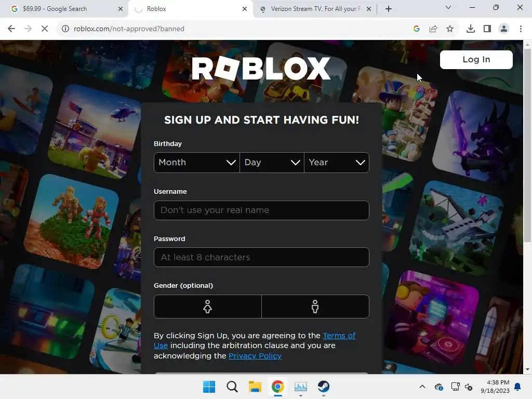Screen dimensions: 532x399
Task: Open the system monitor taskbar app
Action: coord(301,387)
